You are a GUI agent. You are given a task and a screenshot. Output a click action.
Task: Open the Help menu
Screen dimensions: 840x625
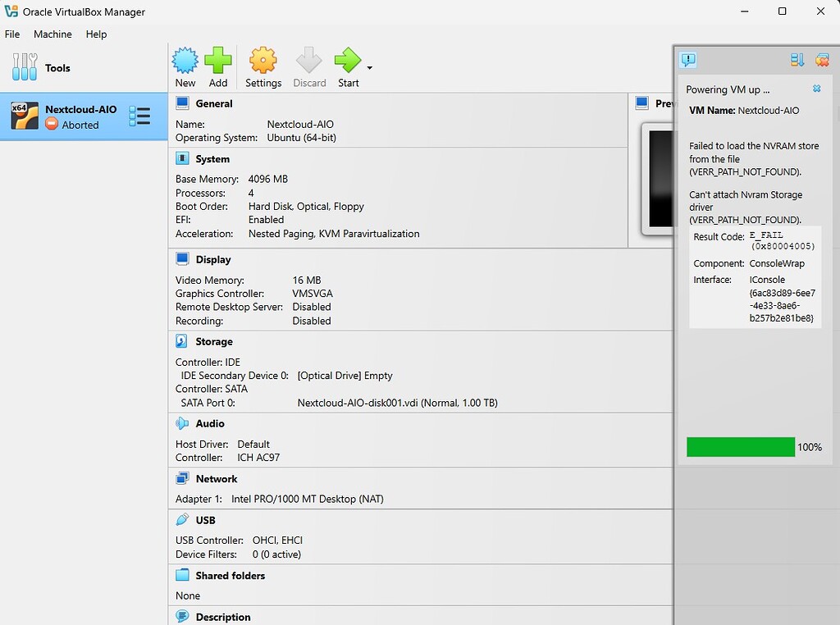97,34
